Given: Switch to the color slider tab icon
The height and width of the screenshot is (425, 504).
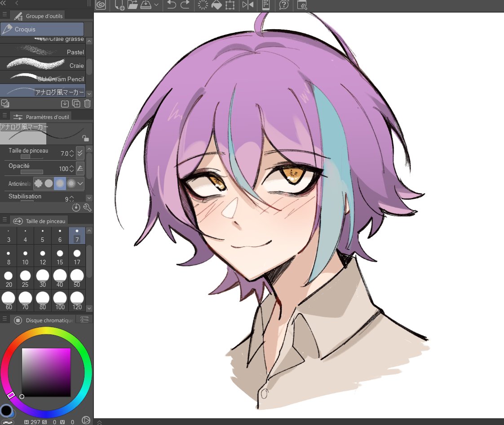Looking at the screenshot, I should pyautogui.click(x=84, y=320).
